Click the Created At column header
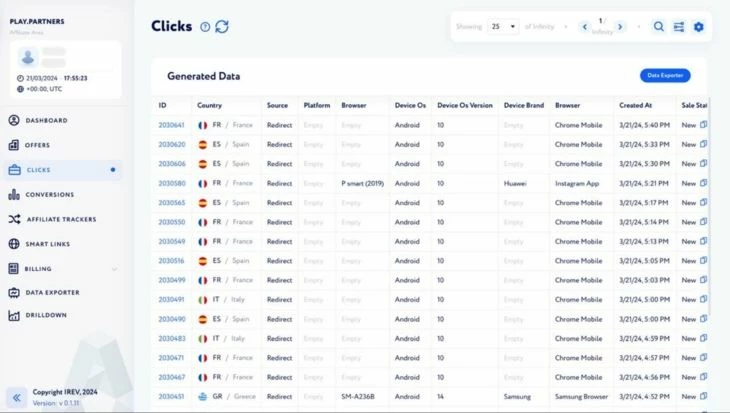730x413 pixels. click(635, 105)
